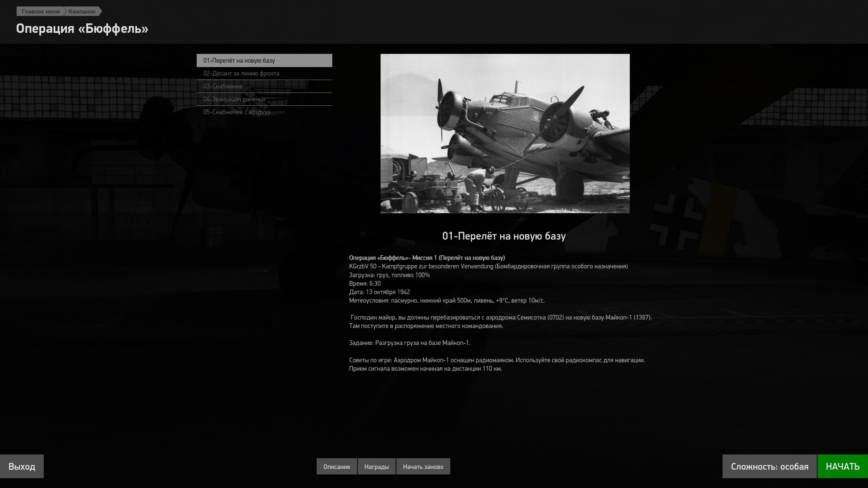Screen dimensions: 868x488
Task: Show the Награды tab
Action: tap(376, 467)
